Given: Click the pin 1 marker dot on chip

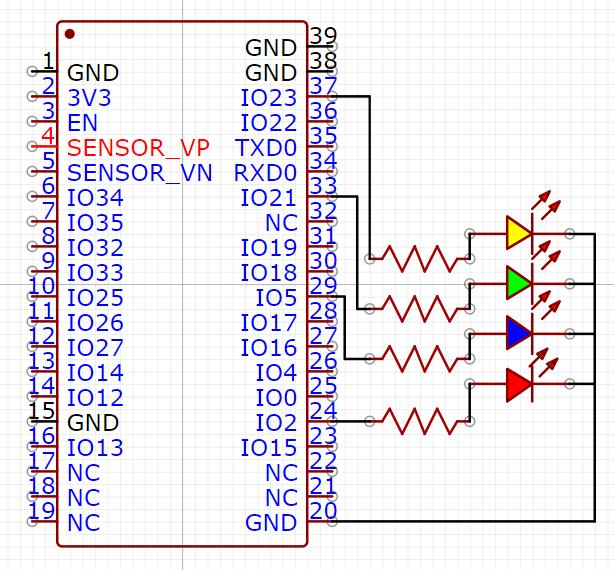Looking at the screenshot, I should pos(70,34).
